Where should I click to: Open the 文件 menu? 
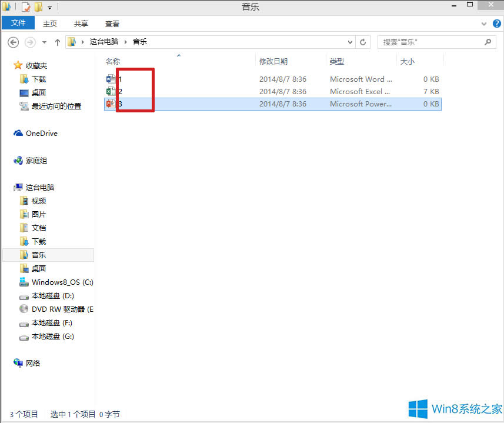point(18,22)
